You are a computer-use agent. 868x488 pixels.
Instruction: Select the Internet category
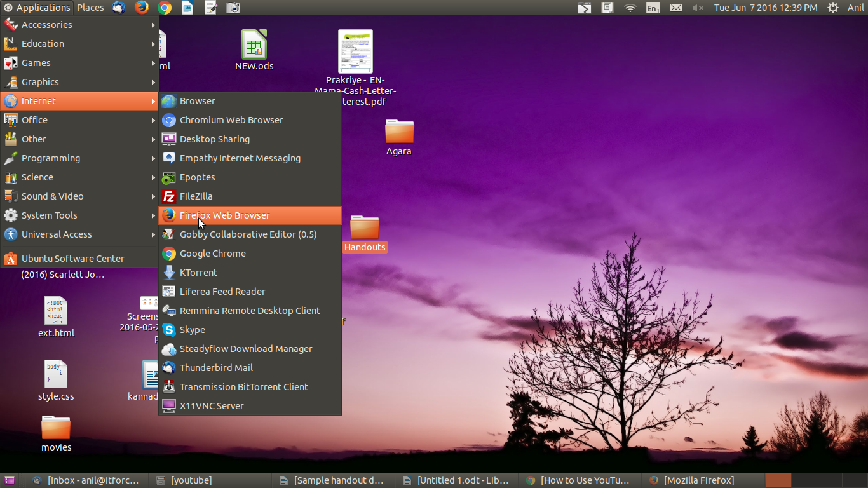pyautogui.click(x=79, y=101)
